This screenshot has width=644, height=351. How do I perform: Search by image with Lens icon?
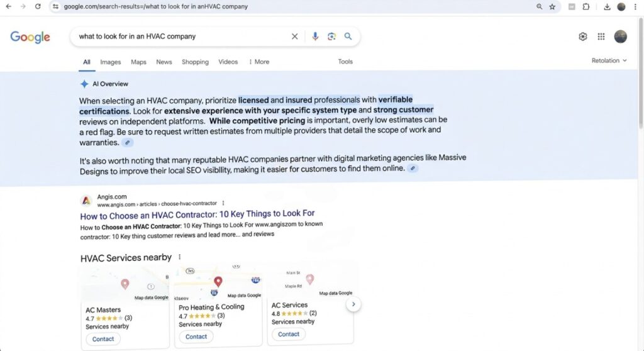pyautogui.click(x=331, y=36)
